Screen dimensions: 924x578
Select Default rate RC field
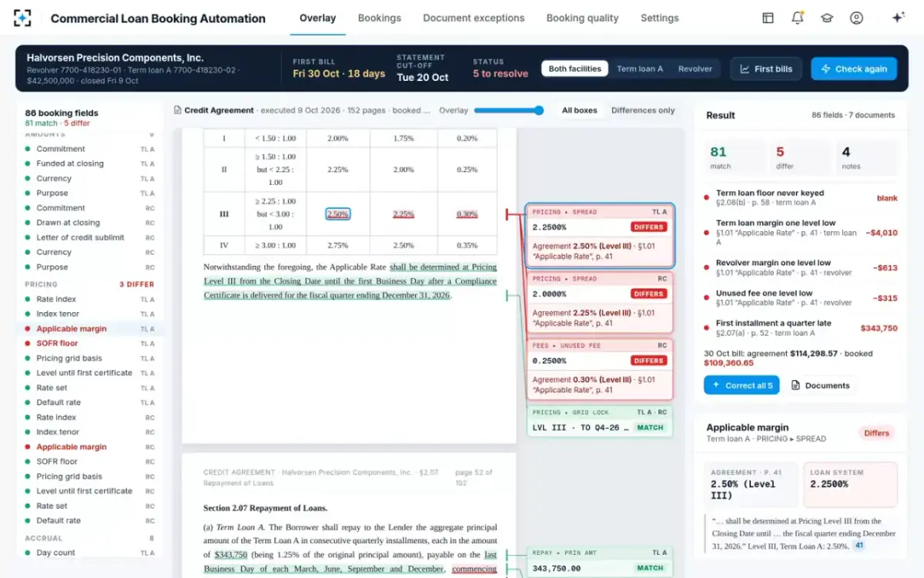(x=90, y=521)
